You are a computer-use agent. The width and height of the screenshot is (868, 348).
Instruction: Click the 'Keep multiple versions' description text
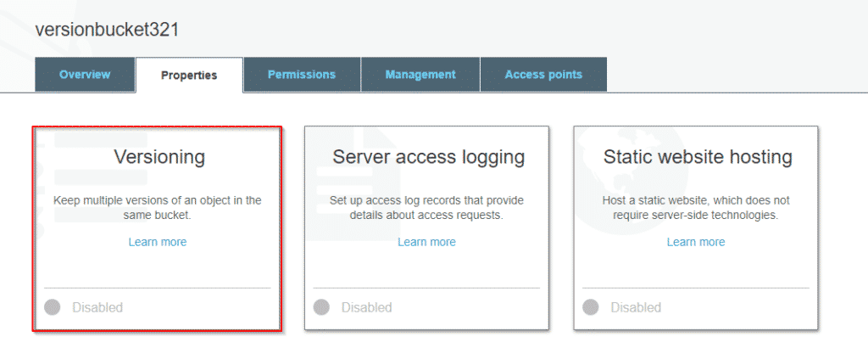click(157, 208)
